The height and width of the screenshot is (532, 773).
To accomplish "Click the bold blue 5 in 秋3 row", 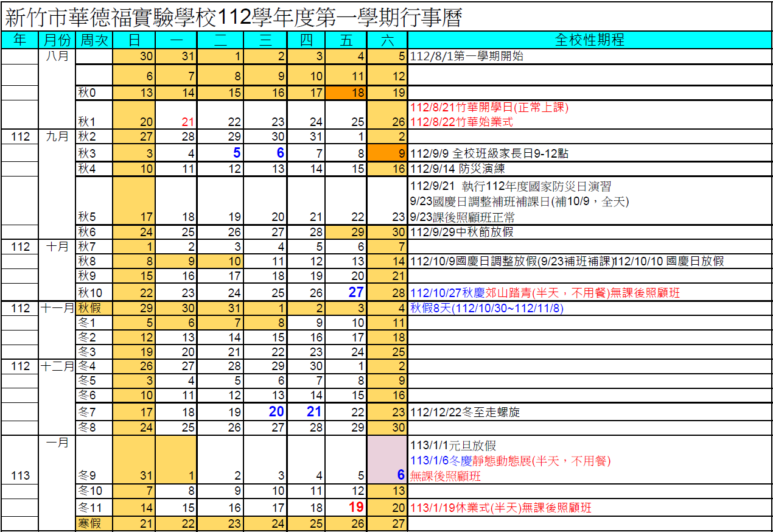I will [237, 153].
